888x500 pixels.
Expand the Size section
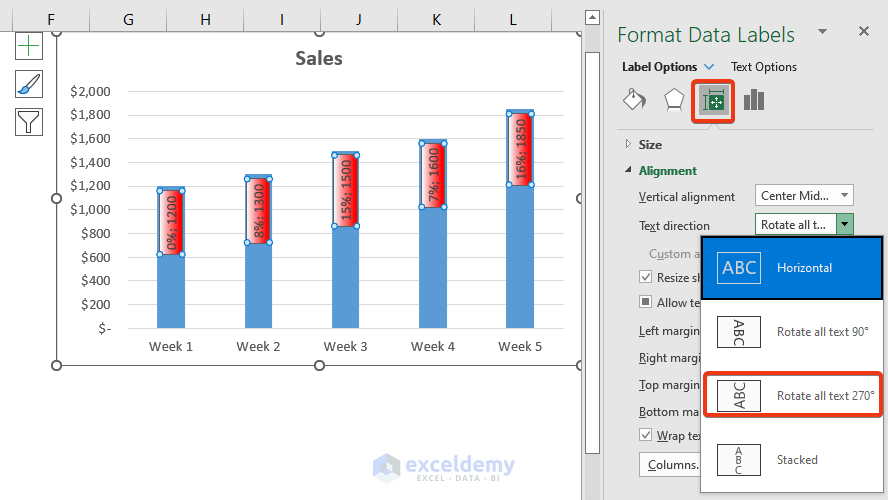coord(628,144)
